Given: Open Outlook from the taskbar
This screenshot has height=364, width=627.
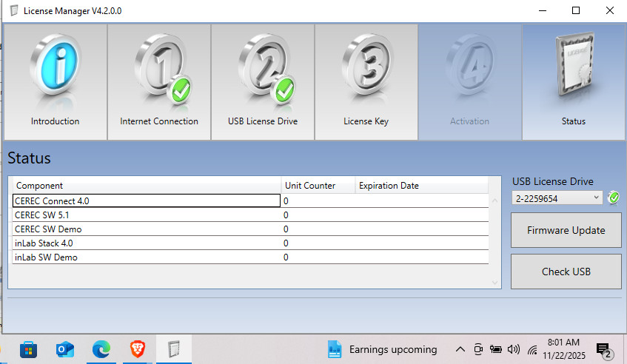Looking at the screenshot, I should coord(65,350).
